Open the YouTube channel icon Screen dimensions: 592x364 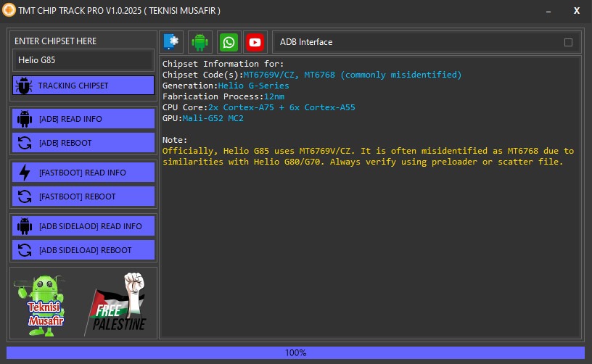(255, 42)
